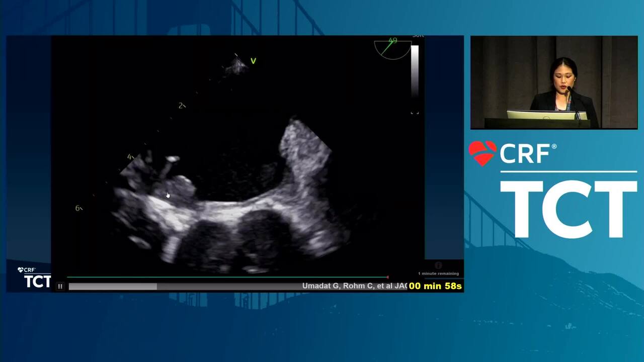Click the green video progress line
The image size is (644, 362).
[x=227, y=277]
